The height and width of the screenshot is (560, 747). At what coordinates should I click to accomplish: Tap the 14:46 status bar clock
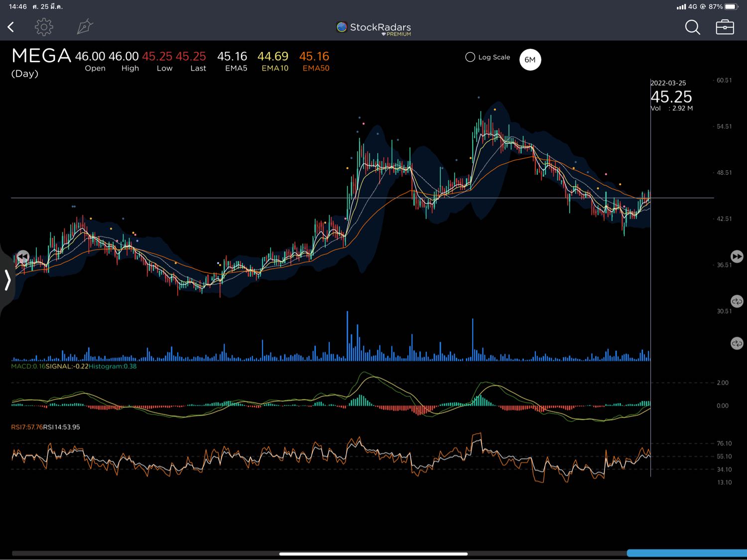[18, 6]
